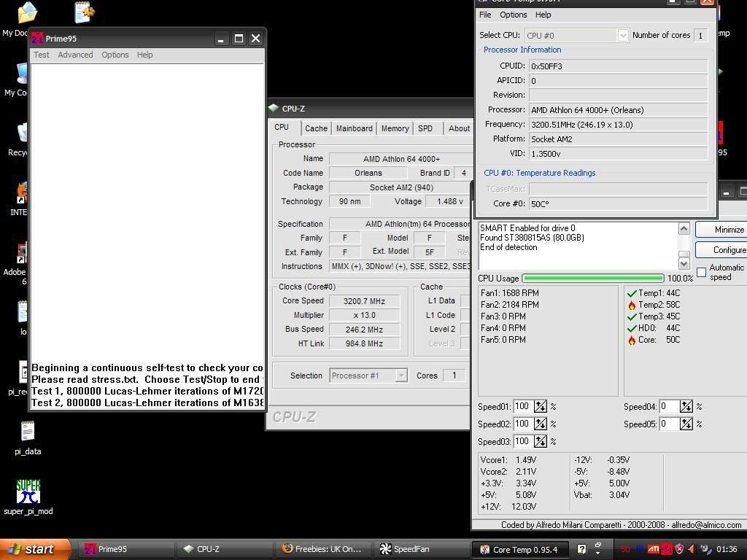
Task: Switch to the Freebies Firefox taskbar window
Action: point(323,549)
